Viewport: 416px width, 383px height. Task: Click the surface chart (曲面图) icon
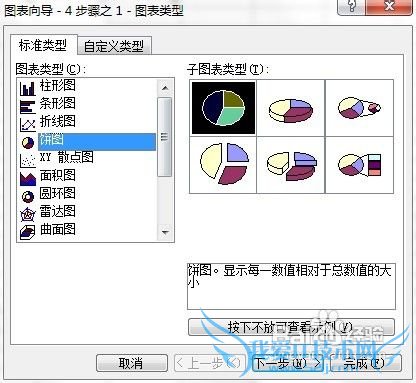click(28, 232)
